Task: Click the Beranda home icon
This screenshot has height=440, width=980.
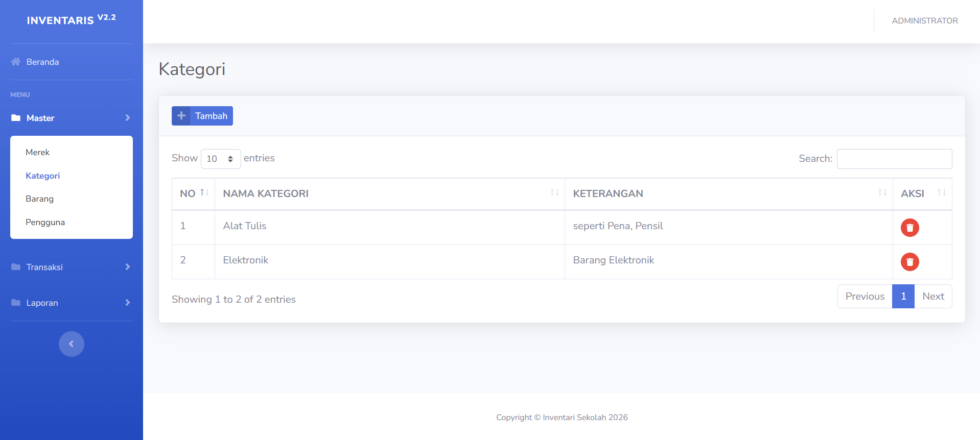Action: click(16, 62)
